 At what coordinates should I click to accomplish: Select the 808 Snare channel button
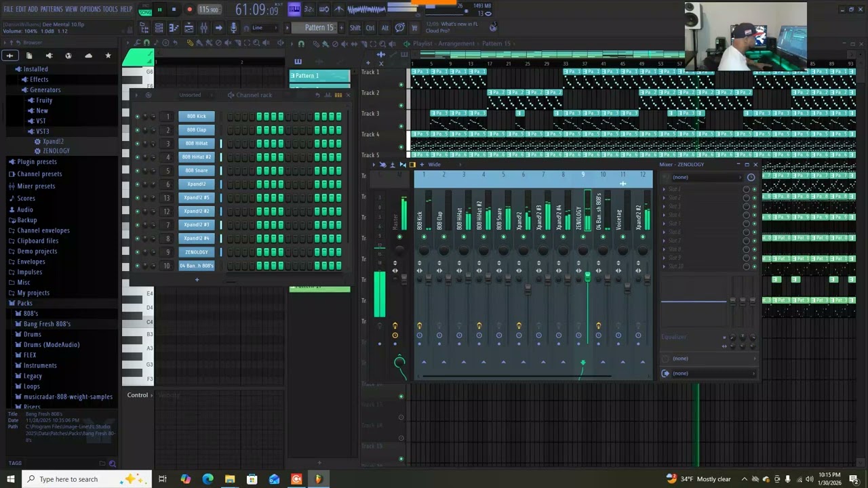click(197, 171)
